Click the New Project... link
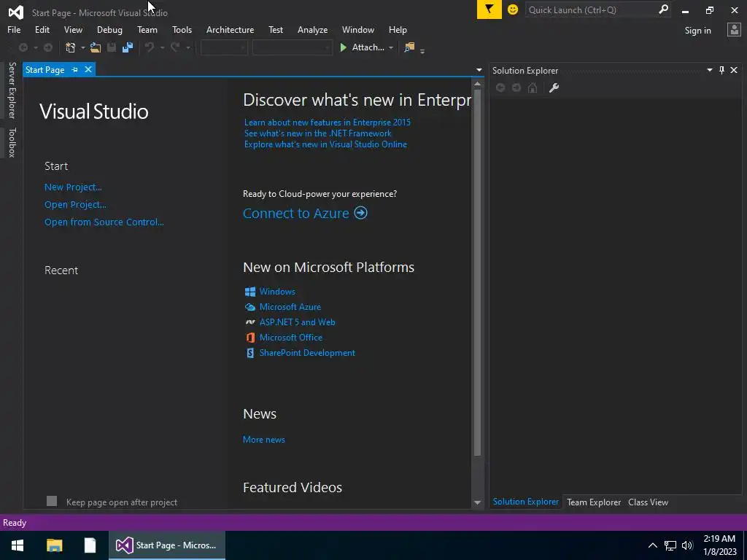This screenshot has width=747, height=560. point(73,187)
